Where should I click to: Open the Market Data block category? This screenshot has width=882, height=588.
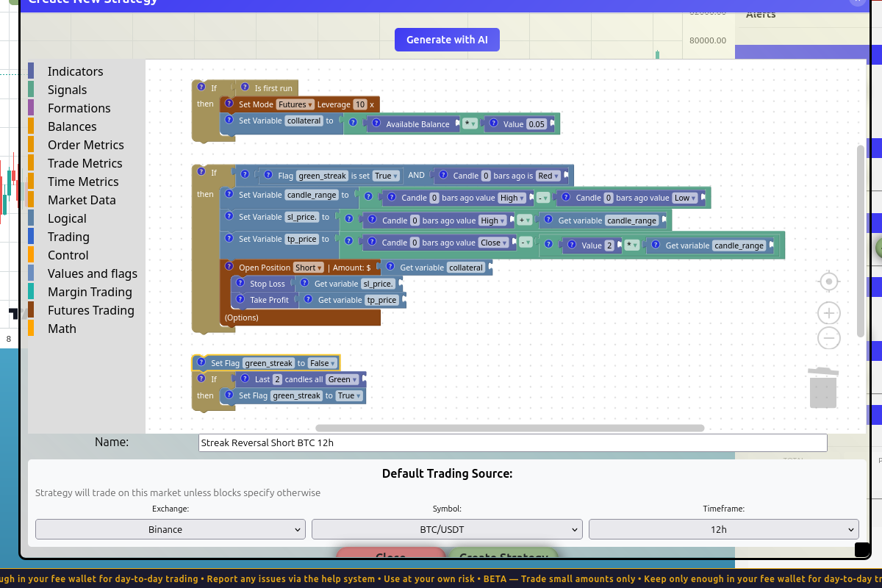pyautogui.click(x=82, y=200)
